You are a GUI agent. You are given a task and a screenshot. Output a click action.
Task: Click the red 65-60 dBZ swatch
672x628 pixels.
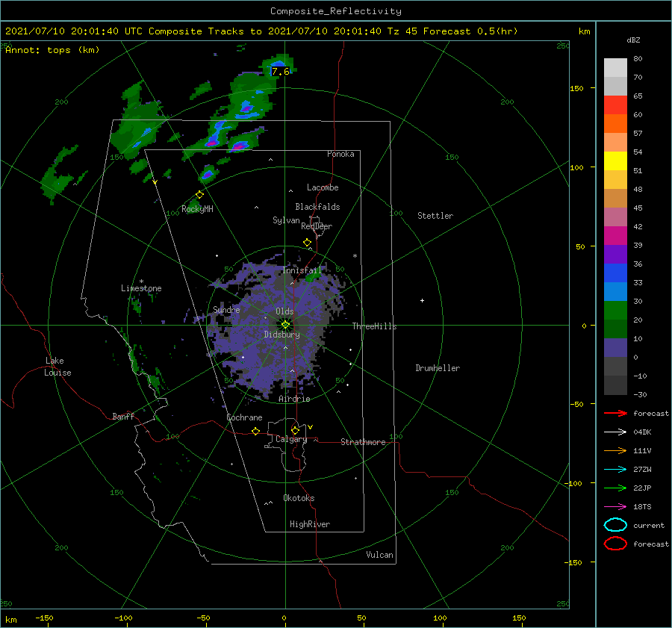click(x=615, y=105)
